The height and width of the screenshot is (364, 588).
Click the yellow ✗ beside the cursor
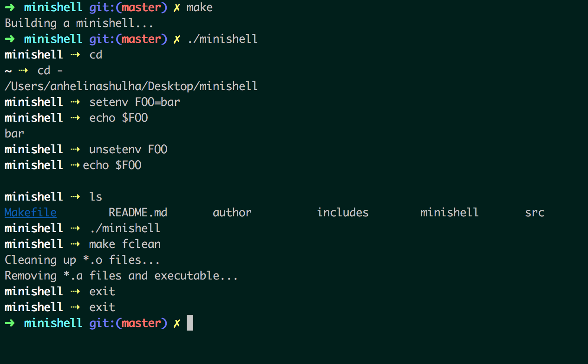pos(176,323)
